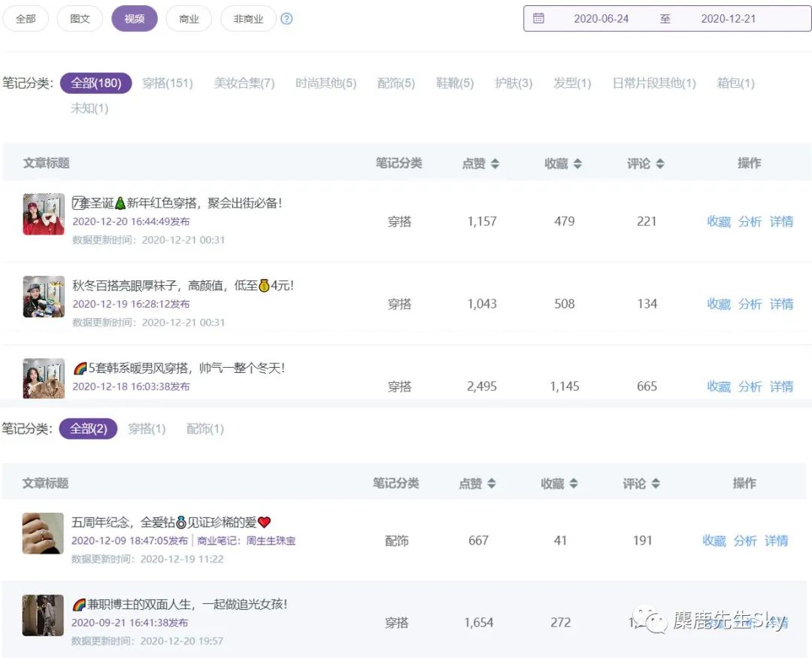
Task: Switch to the 图文 tab
Action: [79, 19]
